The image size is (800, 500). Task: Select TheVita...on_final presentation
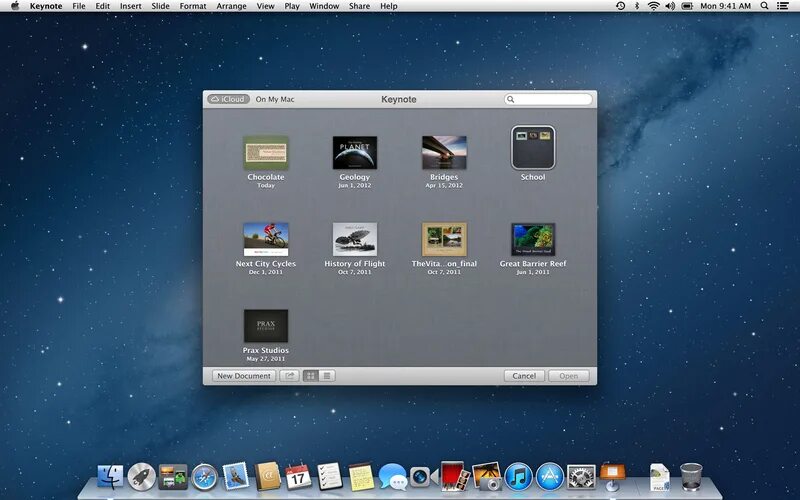click(444, 239)
